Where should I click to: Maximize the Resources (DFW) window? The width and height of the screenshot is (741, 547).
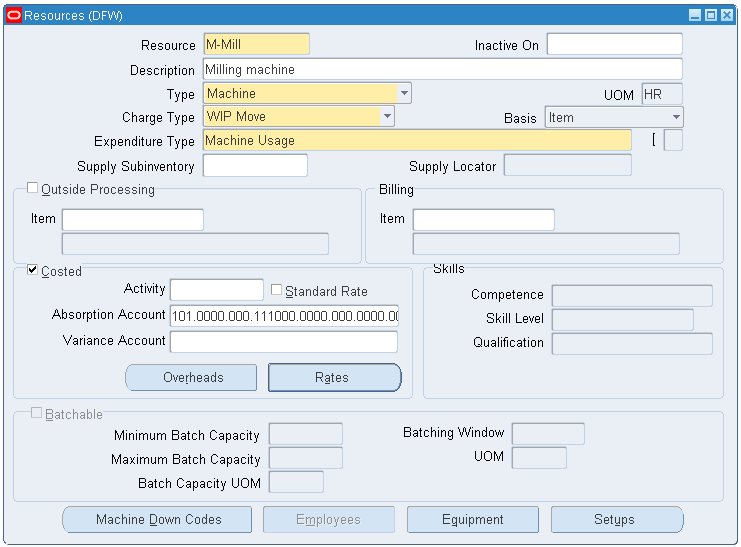coord(710,16)
